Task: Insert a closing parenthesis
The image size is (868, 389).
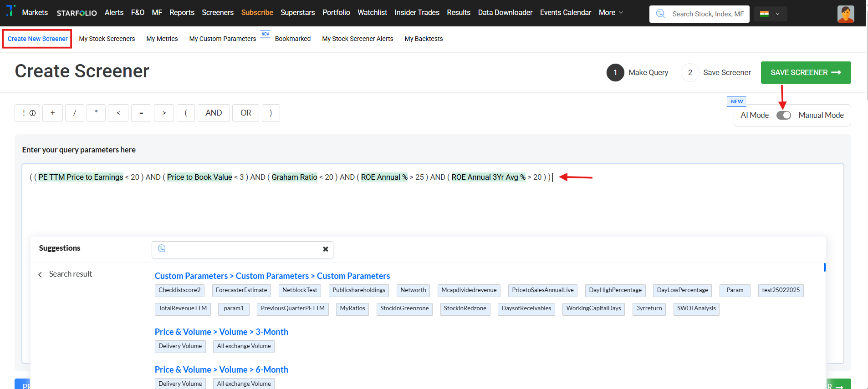Action: pyautogui.click(x=271, y=113)
